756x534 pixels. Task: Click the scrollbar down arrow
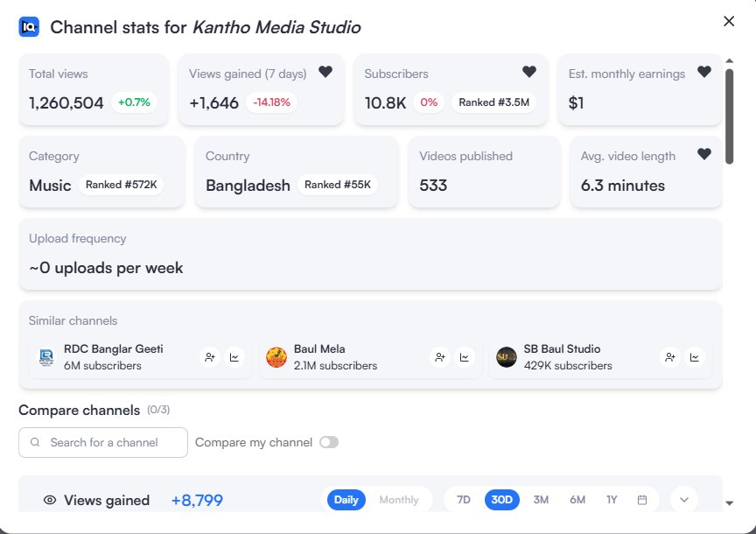[730, 503]
